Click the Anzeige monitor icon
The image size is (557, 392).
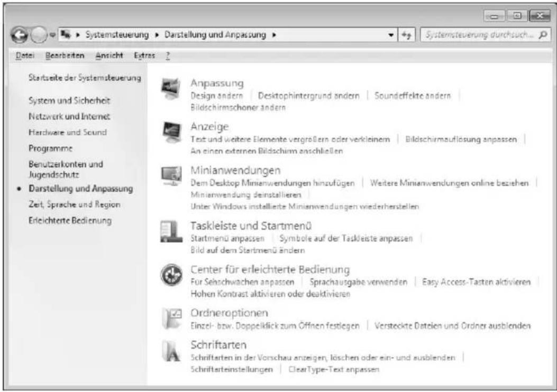coord(171,132)
